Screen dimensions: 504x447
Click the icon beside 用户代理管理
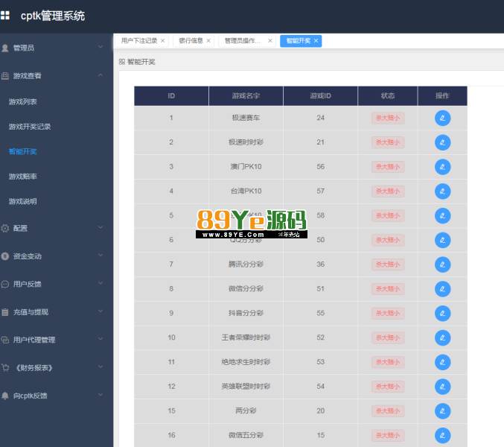(4, 340)
